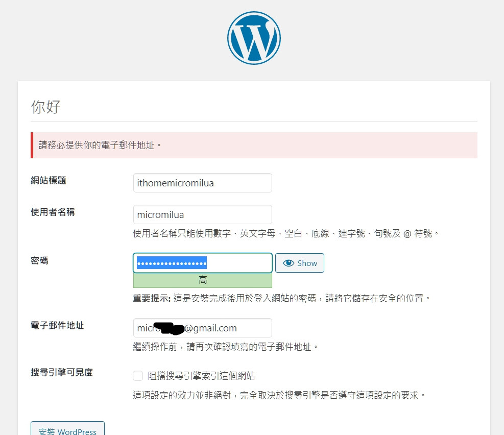The image size is (504, 435).
Task: Click the WordPress logo
Action: (x=254, y=38)
